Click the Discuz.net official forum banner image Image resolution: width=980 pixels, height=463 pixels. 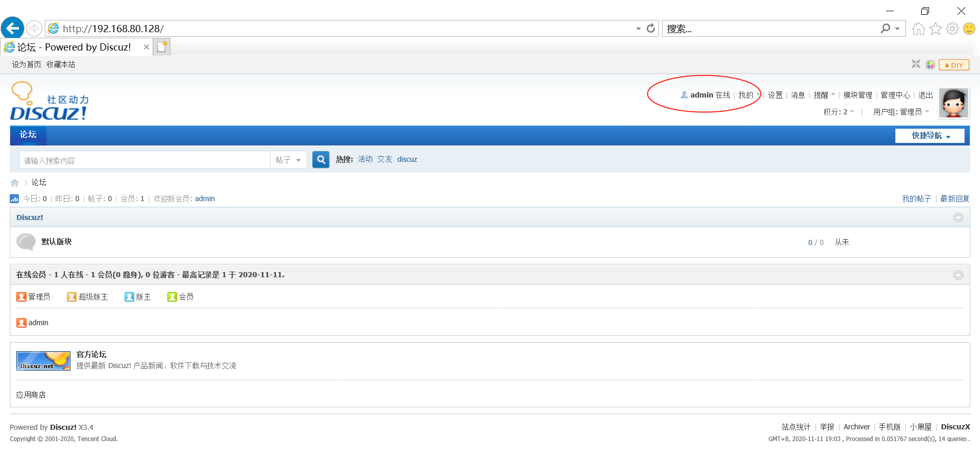43,360
